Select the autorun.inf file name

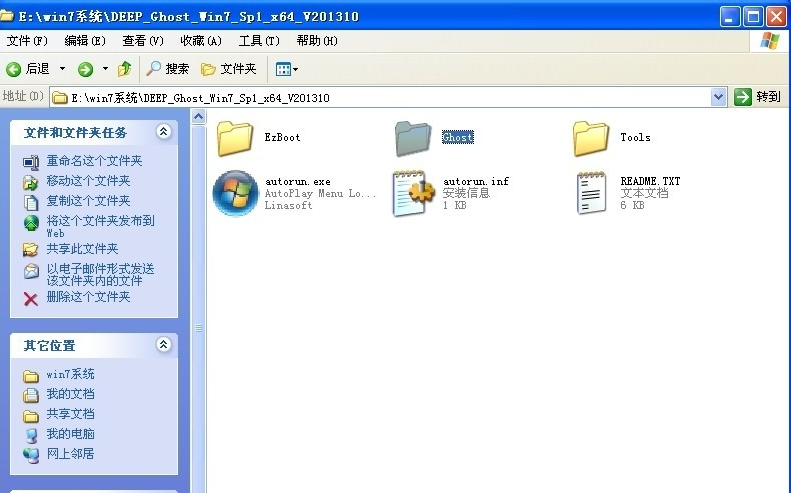click(x=476, y=181)
